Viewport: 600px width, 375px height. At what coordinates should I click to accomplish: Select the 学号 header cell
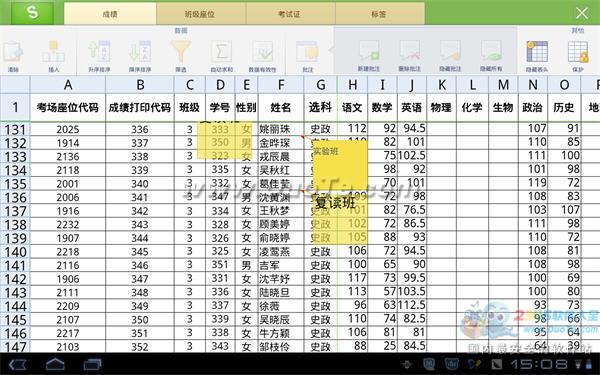pyautogui.click(x=220, y=108)
